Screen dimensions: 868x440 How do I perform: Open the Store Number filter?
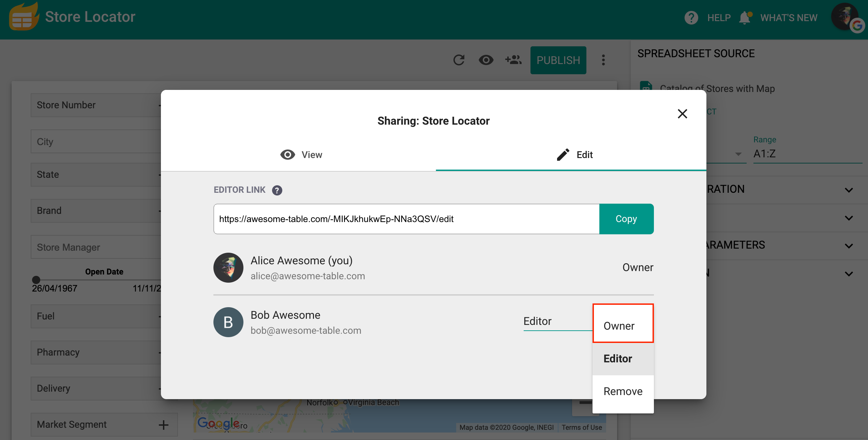click(96, 105)
